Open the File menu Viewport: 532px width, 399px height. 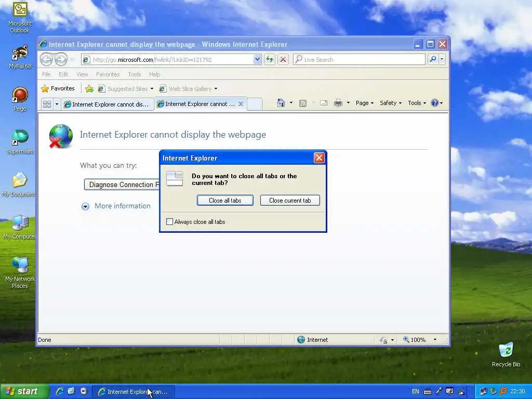[46, 74]
